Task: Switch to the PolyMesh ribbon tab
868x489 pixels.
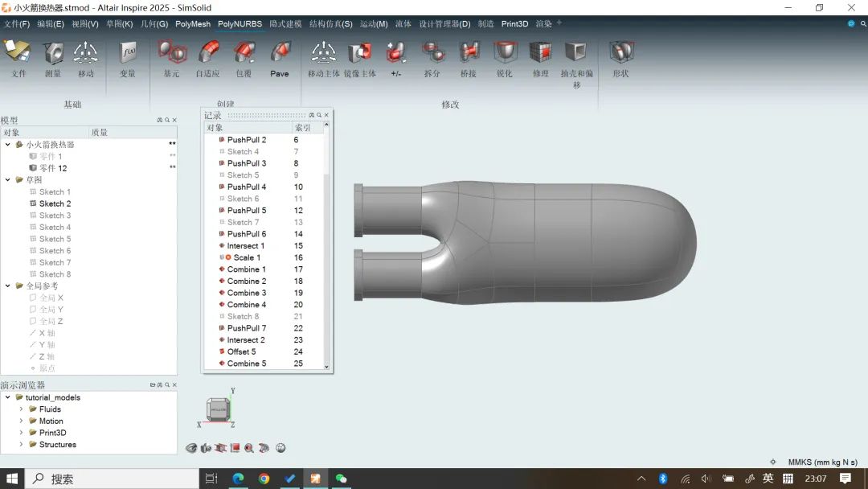Action: (193, 24)
